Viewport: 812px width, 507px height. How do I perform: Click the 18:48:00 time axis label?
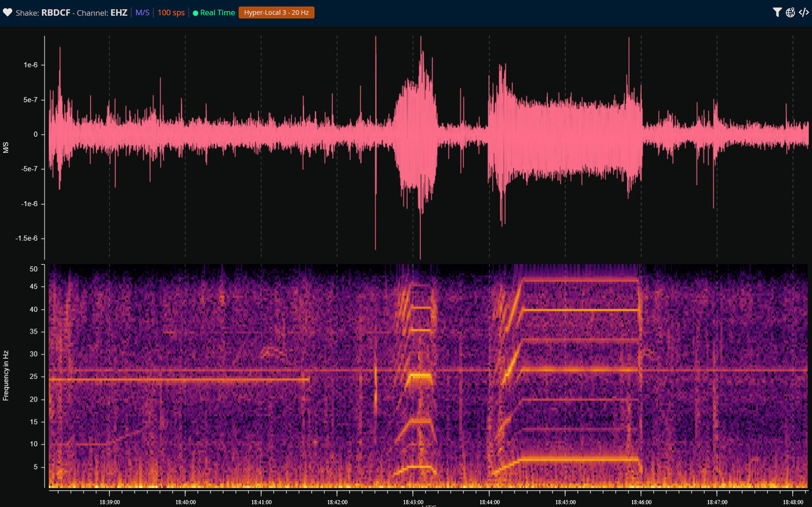(x=793, y=501)
